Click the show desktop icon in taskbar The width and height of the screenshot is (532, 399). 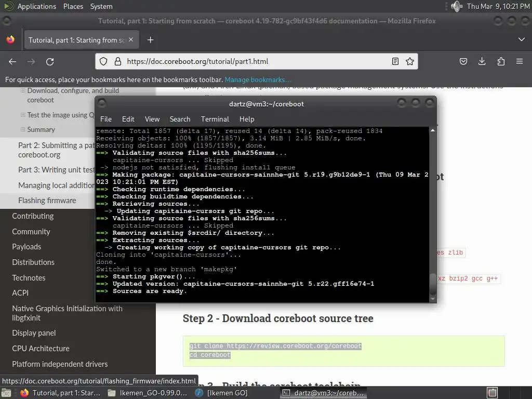point(6,393)
